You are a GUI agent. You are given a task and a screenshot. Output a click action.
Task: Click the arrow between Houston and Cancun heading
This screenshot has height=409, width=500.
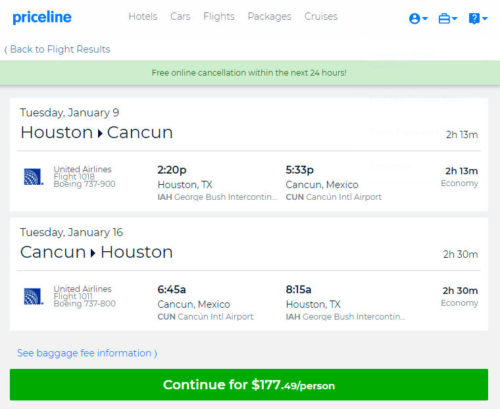click(x=100, y=133)
